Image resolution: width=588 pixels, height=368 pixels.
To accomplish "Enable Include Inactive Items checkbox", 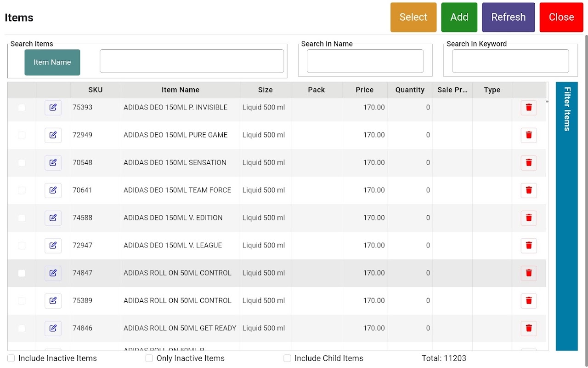I will 11,358.
